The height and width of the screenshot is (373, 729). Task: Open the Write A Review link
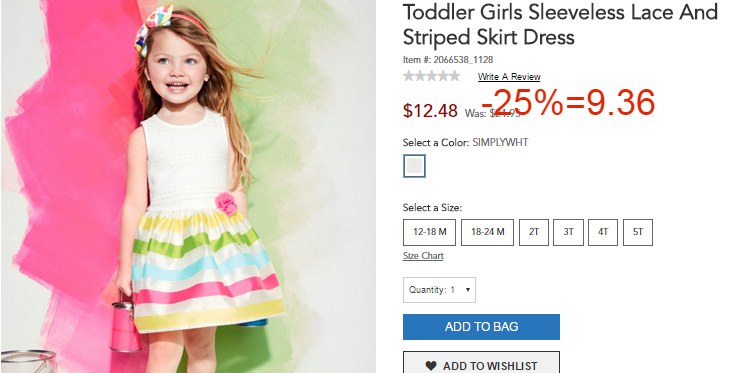(509, 77)
